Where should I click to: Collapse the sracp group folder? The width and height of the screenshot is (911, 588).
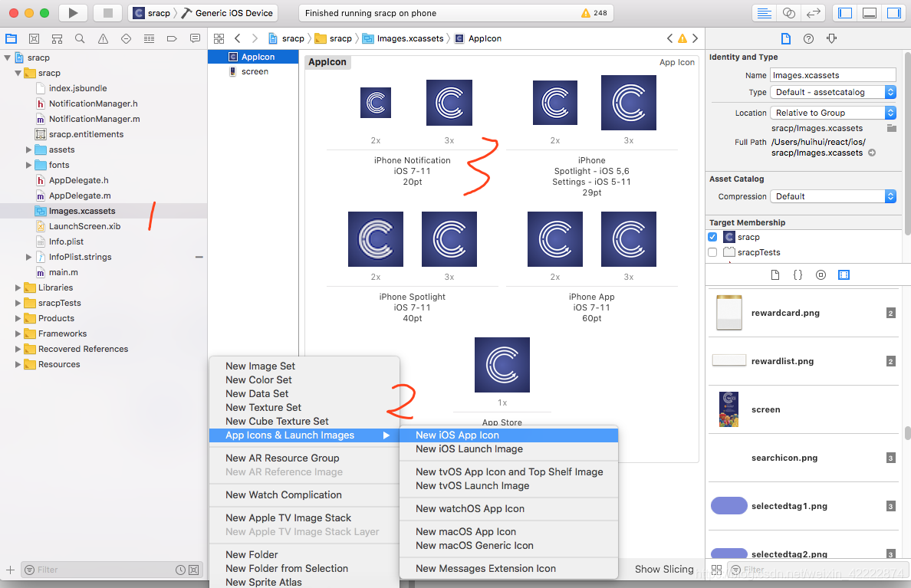pos(18,73)
